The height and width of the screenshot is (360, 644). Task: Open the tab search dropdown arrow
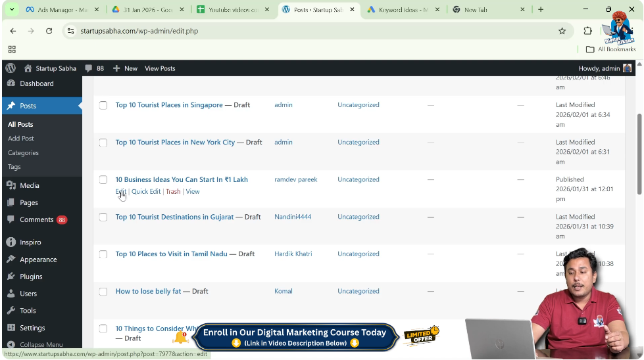(x=11, y=9)
